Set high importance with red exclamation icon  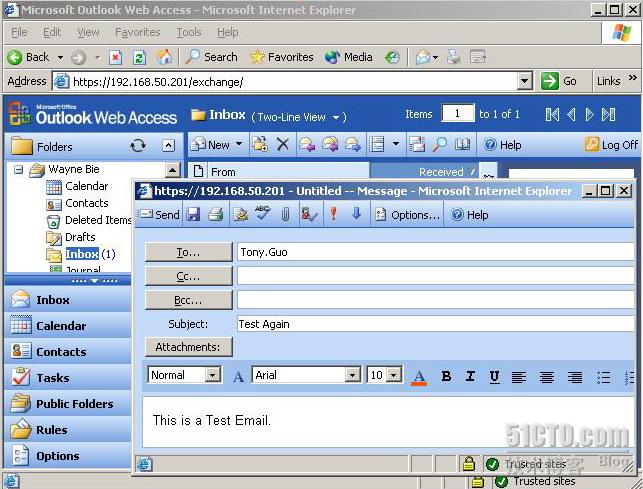click(x=333, y=214)
